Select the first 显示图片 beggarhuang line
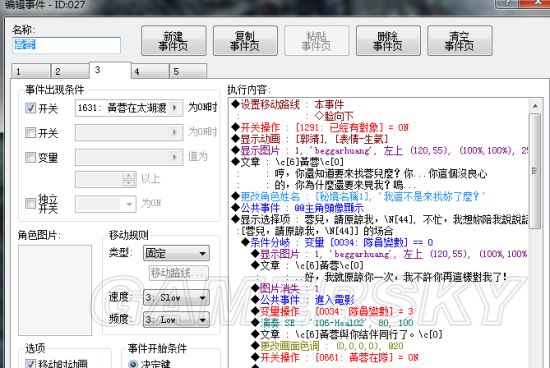This screenshot has height=368, width=550. 380,150
